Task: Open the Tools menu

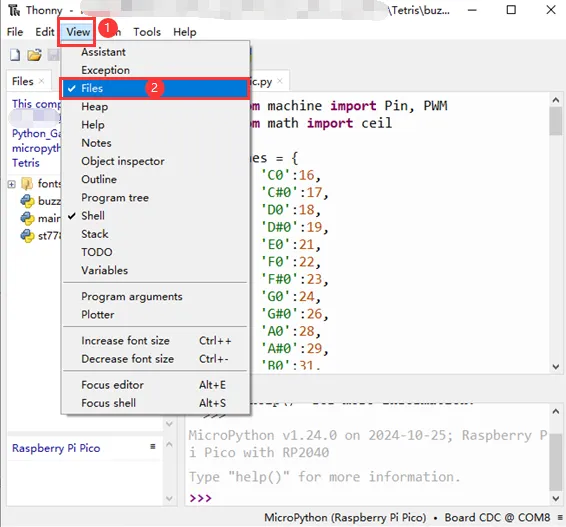Action: [x=147, y=32]
